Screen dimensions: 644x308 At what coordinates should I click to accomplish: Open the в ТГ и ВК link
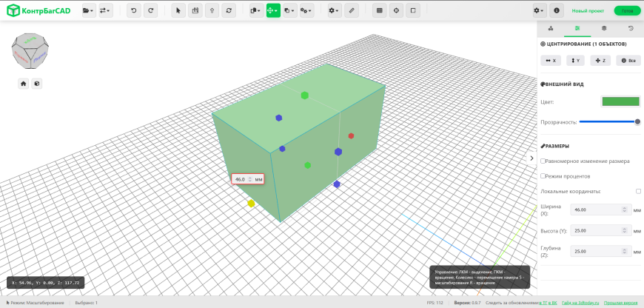548,303
